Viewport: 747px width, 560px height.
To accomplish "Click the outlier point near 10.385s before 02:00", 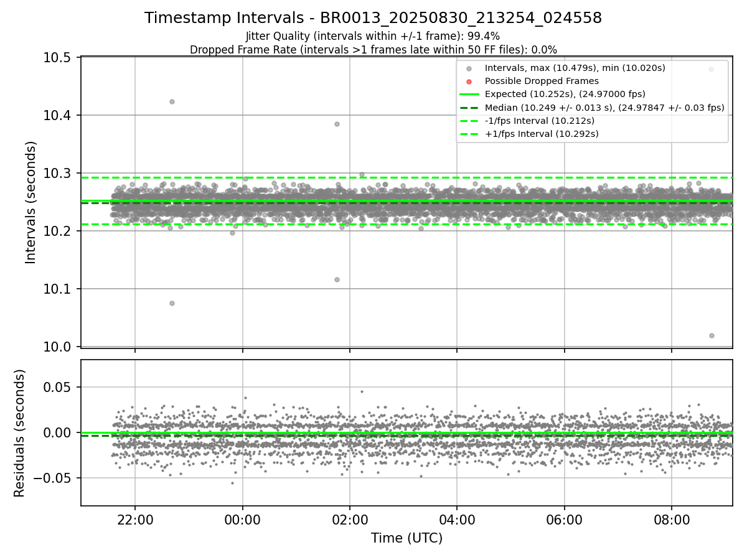I will [x=337, y=124].
